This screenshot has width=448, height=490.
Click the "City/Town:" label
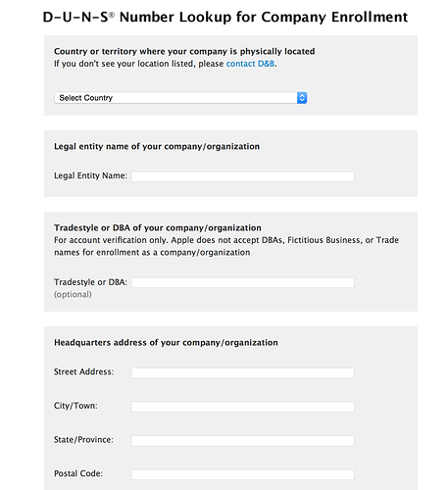click(75, 406)
